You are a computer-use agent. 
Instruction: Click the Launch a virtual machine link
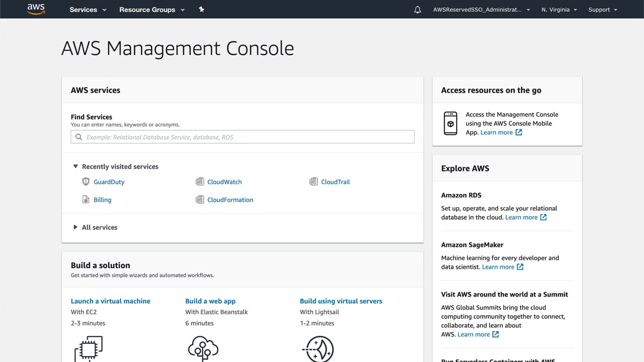click(111, 301)
